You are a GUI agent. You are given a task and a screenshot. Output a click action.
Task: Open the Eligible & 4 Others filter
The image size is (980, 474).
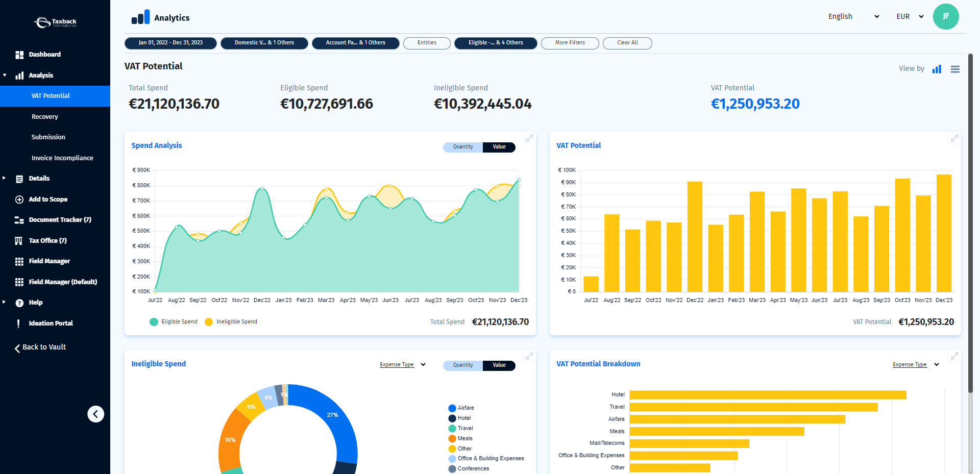[x=496, y=43]
